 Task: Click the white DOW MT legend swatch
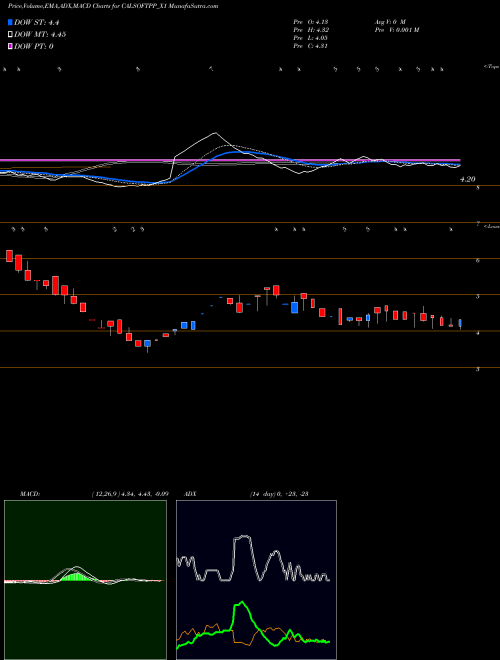[10, 35]
